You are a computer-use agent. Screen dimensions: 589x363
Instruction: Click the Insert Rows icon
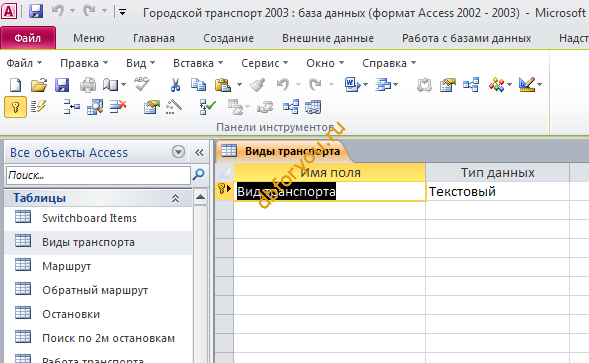click(71, 107)
